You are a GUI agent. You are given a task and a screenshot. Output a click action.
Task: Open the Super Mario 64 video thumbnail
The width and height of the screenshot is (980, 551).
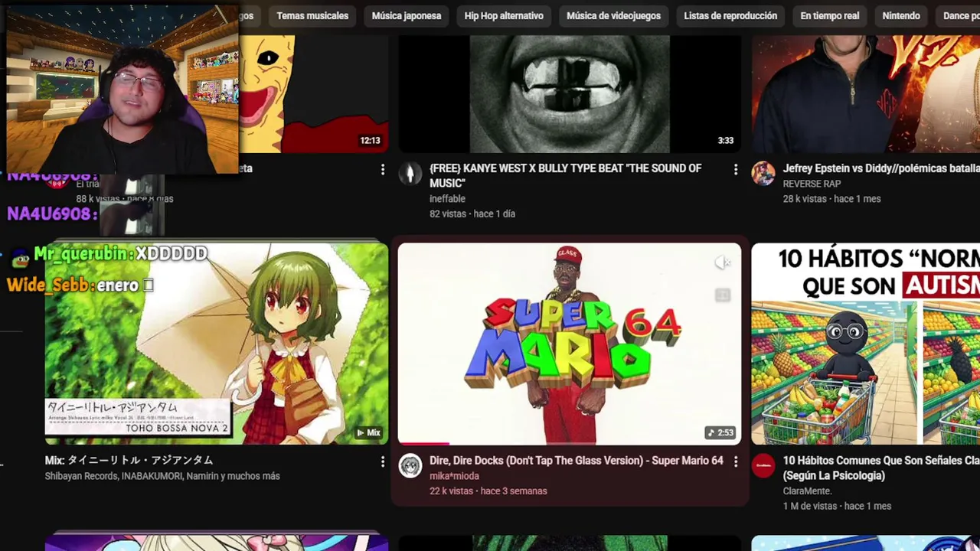click(x=570, y=344)
